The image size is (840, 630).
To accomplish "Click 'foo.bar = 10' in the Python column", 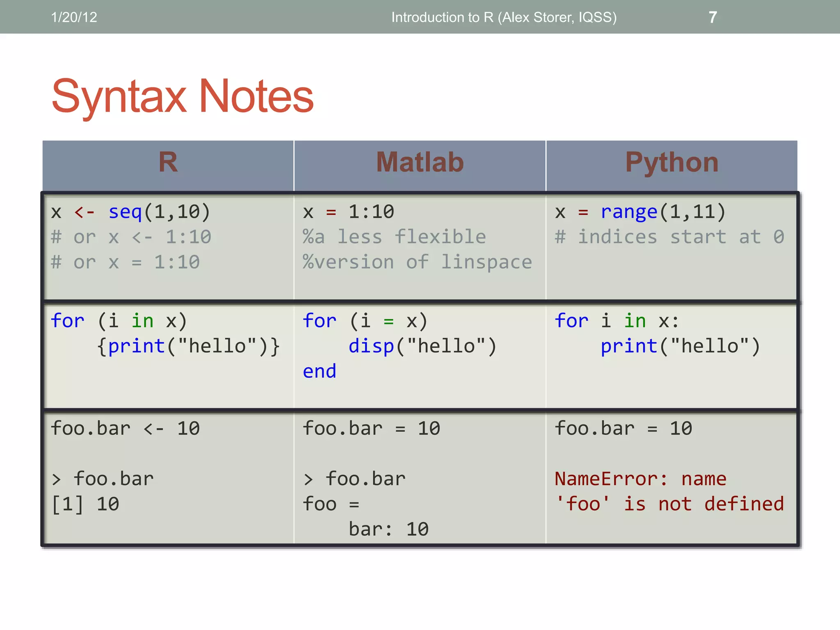I will tap(623, 429).
